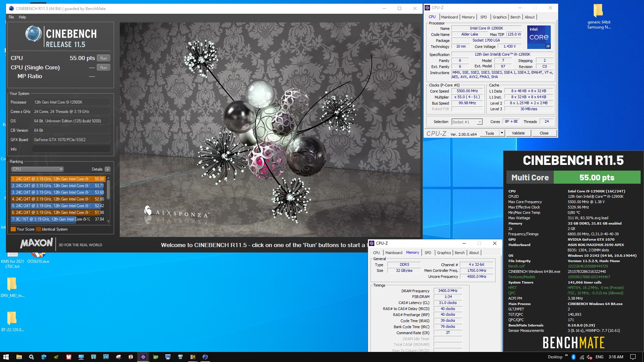This screenshot has height=362, width=644.
Task: Click the green 55.00 pts BenchMate score
Action: pyautogui.click(x=597, y=177)
